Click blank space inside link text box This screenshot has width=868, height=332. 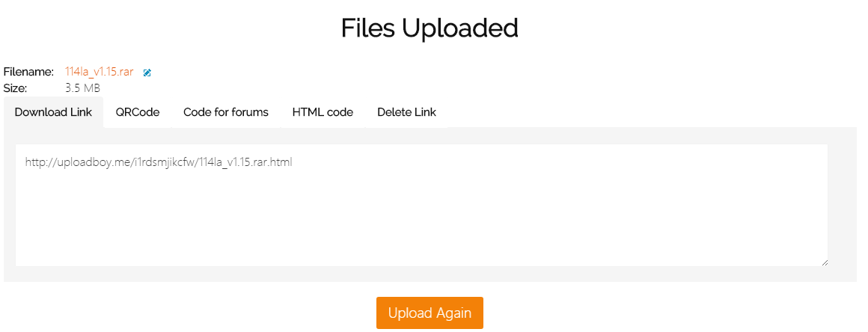[421, 221]
